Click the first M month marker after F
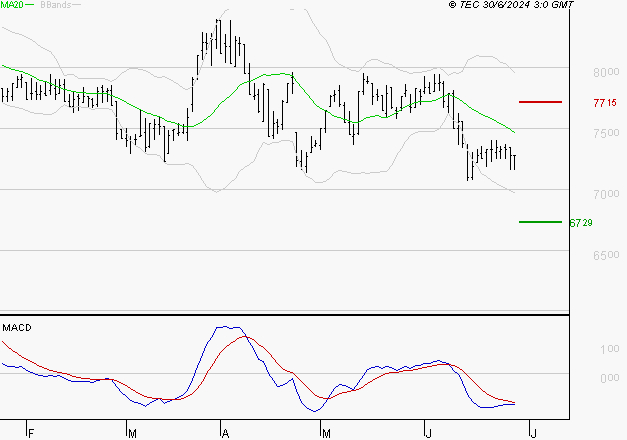Image resolution: width=627 pixels, height=440 pixels. [132, 433]
